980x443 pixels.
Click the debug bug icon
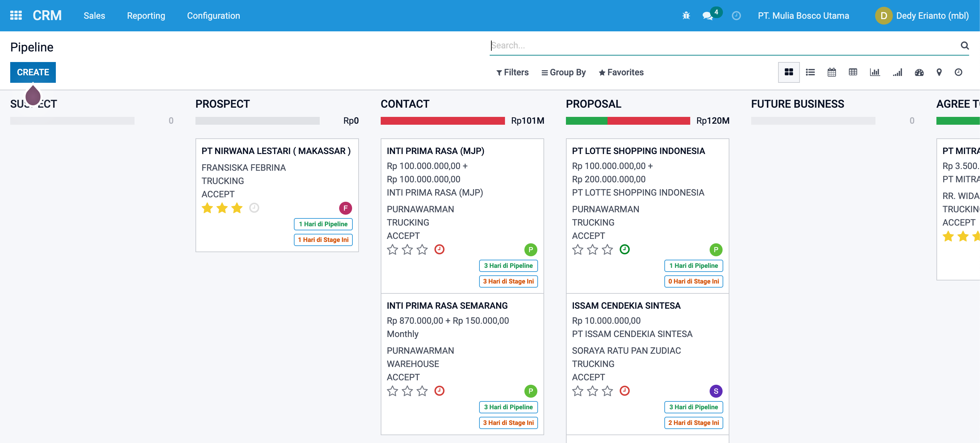click(x=686, y=16)
